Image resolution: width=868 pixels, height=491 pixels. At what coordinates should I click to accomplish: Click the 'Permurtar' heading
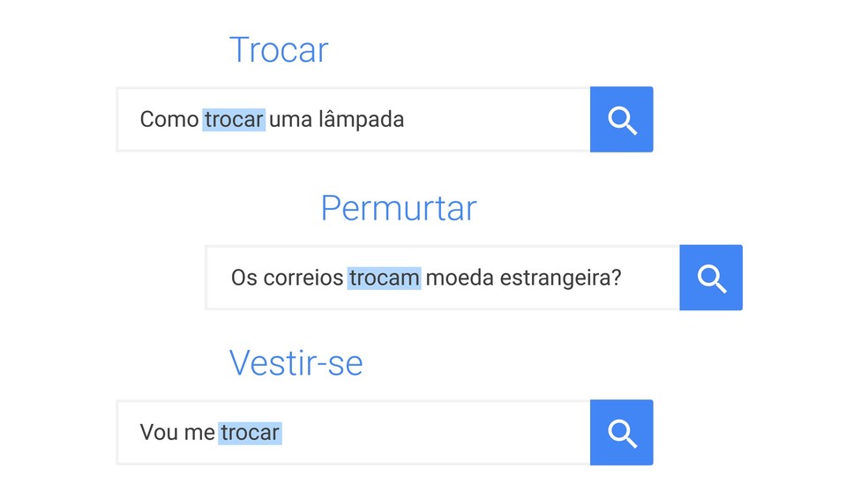[x=399, y=208]
